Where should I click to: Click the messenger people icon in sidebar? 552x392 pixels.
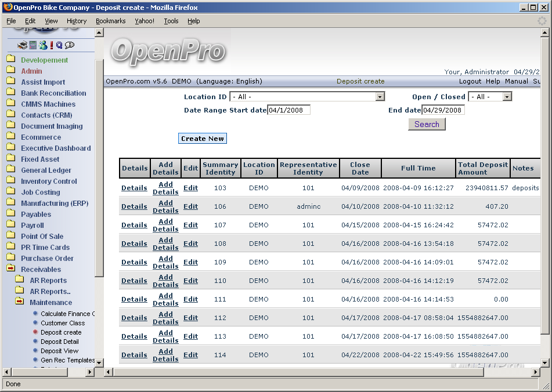[42, 45]
